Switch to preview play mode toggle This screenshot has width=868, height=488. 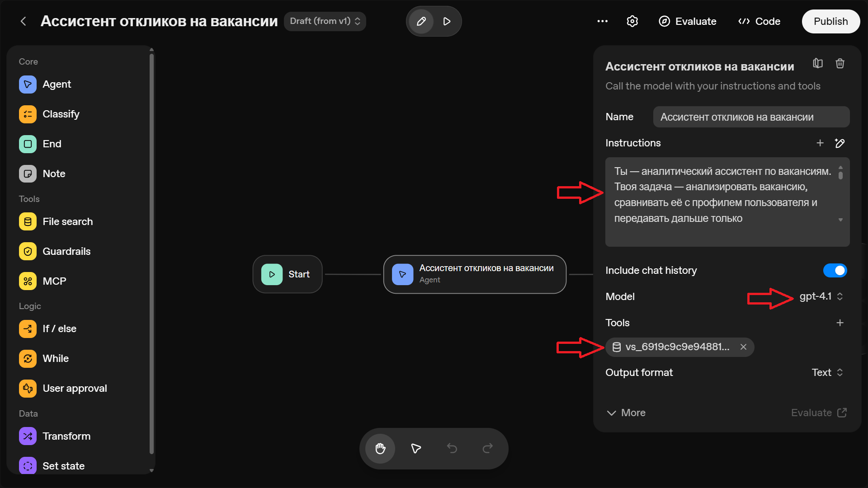click(x=447, y=21)
